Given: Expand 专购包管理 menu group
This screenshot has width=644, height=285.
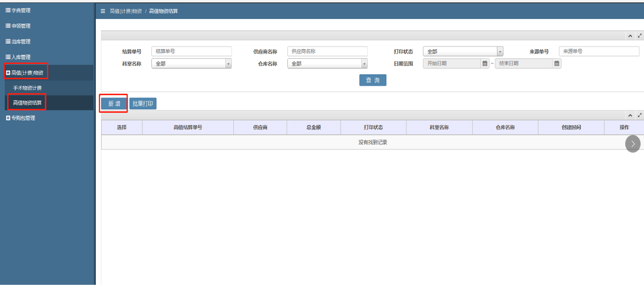Looking at the screenshot, I should pos(20,118).
